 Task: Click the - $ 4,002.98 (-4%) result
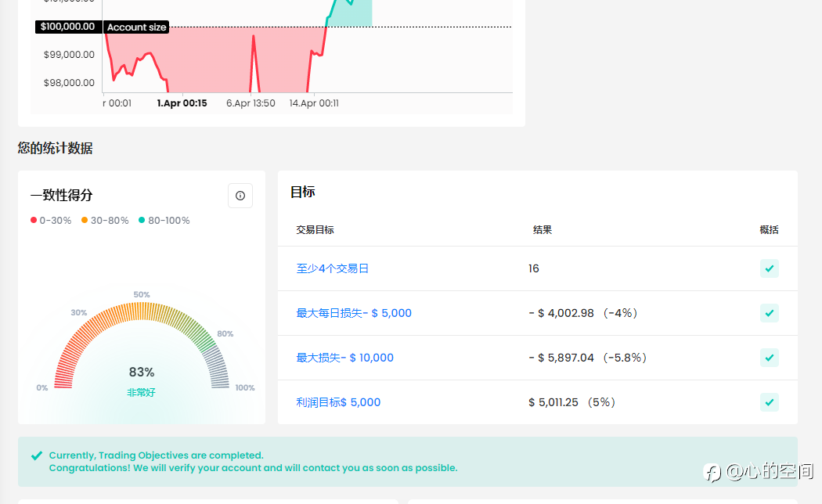click(x=583, y=313)
